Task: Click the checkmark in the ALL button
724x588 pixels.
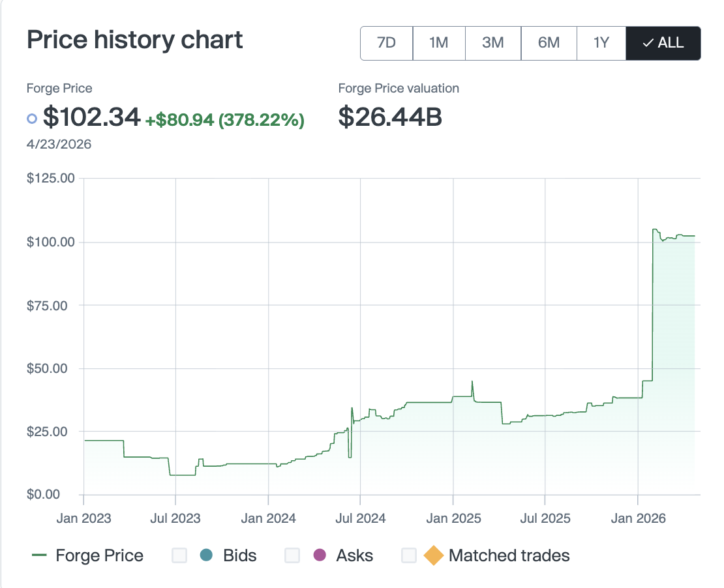Action: (648, 43)
